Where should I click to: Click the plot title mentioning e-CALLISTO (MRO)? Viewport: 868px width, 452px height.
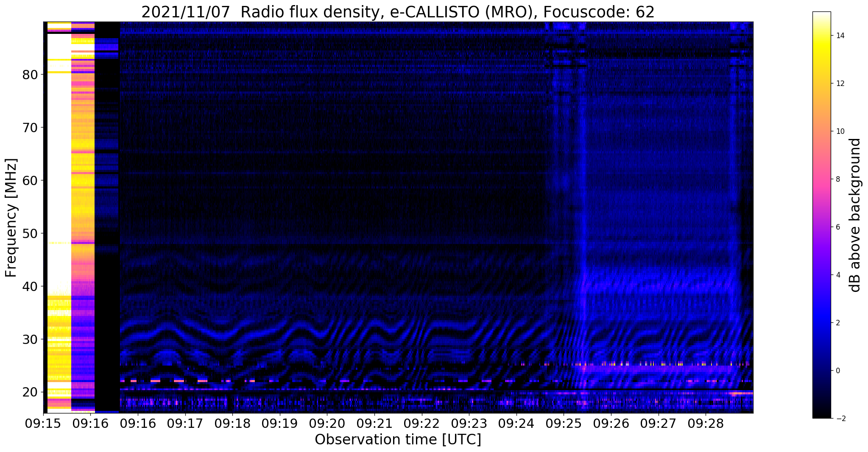(398, 12)
